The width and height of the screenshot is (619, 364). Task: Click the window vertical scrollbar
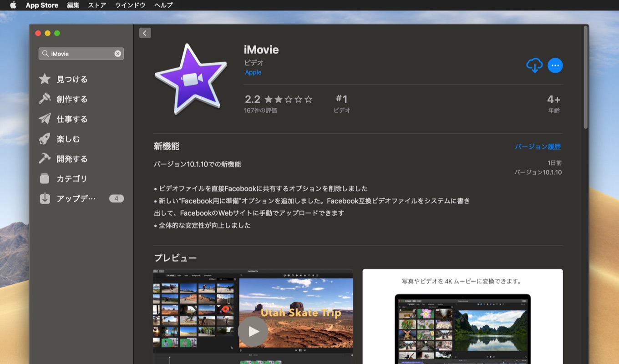(586, 77)
